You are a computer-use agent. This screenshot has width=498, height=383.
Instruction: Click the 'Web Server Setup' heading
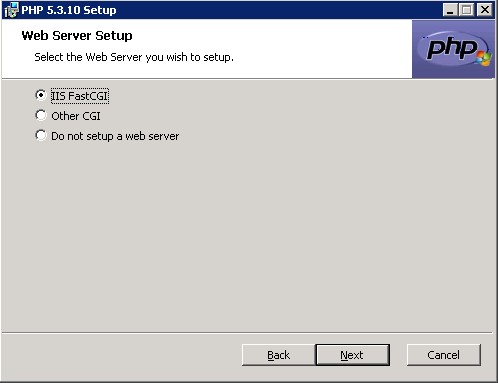pyautogui.click(x=77, y=35)
